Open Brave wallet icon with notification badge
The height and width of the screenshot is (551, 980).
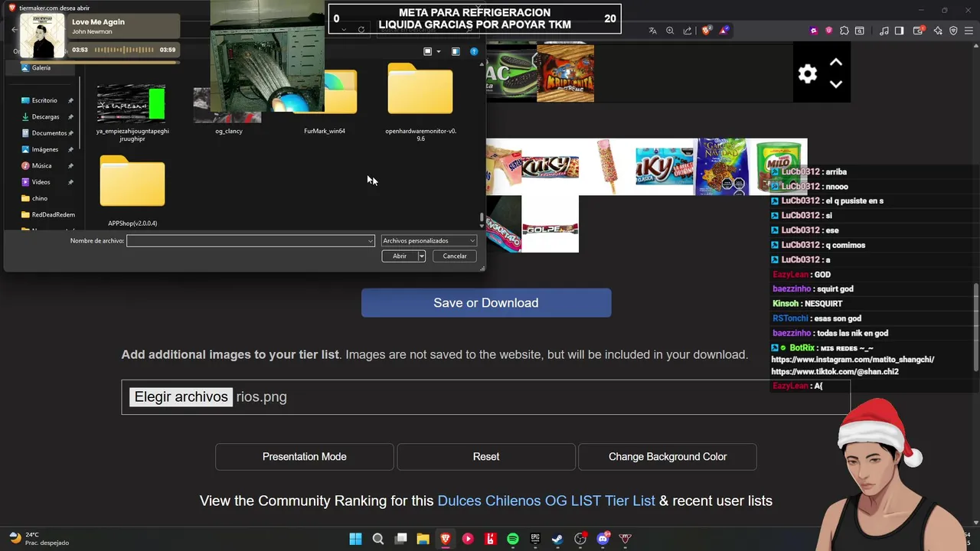(x=918, y=31)
